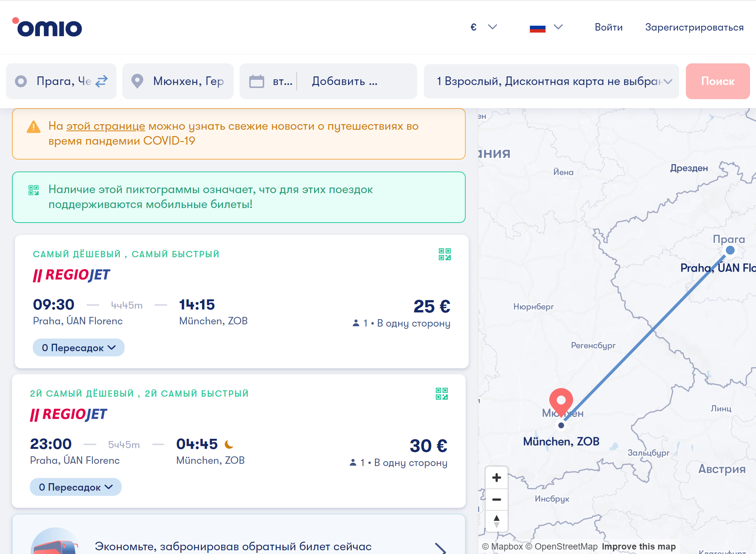This screenshot has width=756, height=554.
Task: Click the COVID warning triangle icon
Action: 34,127
